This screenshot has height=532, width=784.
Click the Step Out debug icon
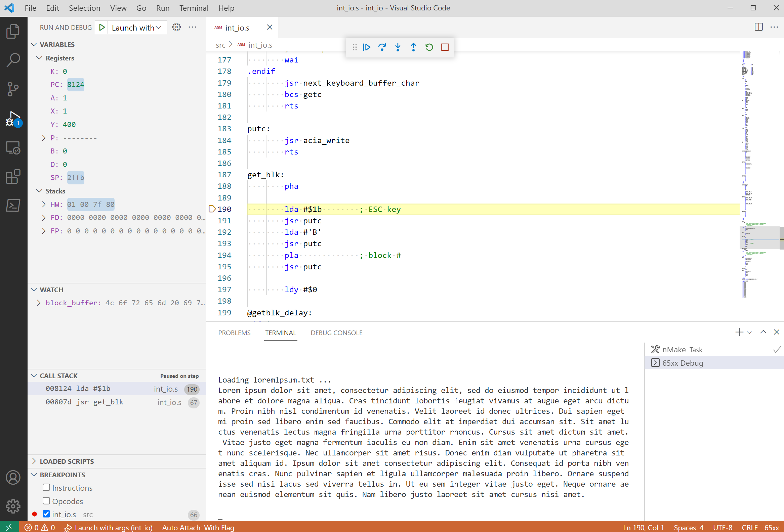click(x=413, y=46)
